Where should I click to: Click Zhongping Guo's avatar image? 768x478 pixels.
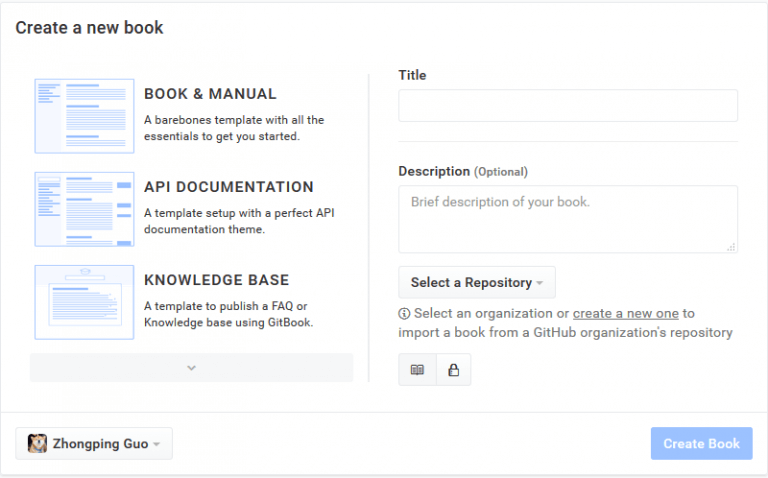pos(37,444)
